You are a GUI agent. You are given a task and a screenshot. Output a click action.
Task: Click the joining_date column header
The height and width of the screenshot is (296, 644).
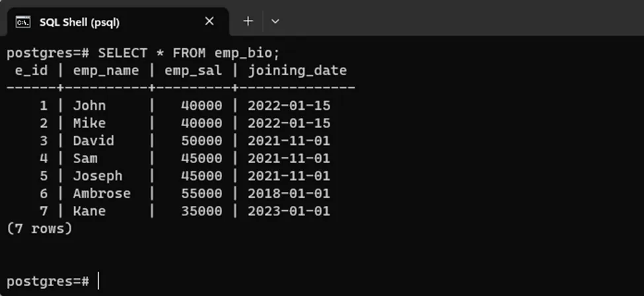click(x=297, y=70)
